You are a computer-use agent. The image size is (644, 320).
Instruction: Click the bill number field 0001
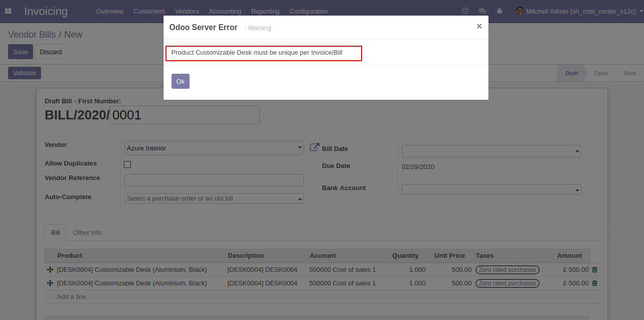tap(185, 115)
